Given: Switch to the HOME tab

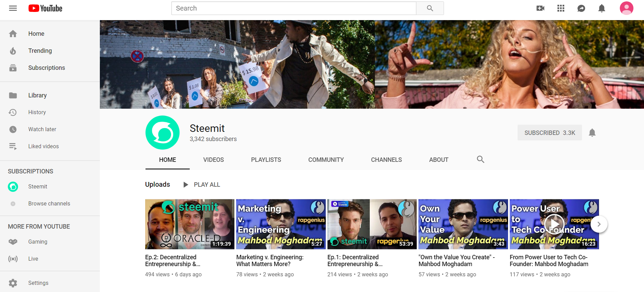Looking at the screenshot, I should [168, 160].
